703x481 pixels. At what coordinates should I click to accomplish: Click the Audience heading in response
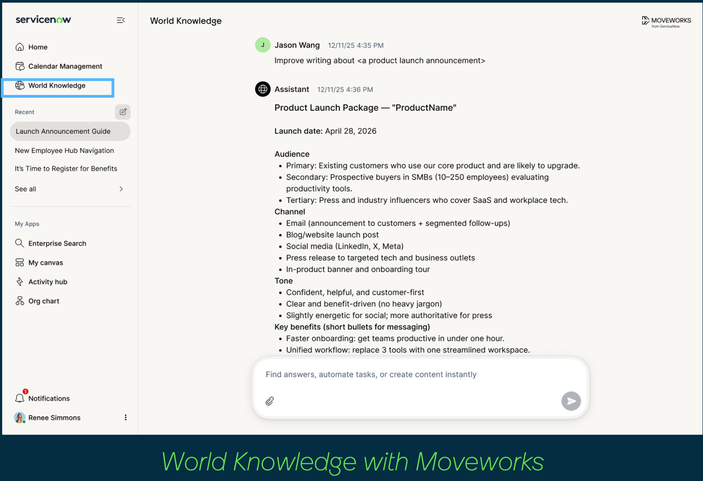coord(292,154)
